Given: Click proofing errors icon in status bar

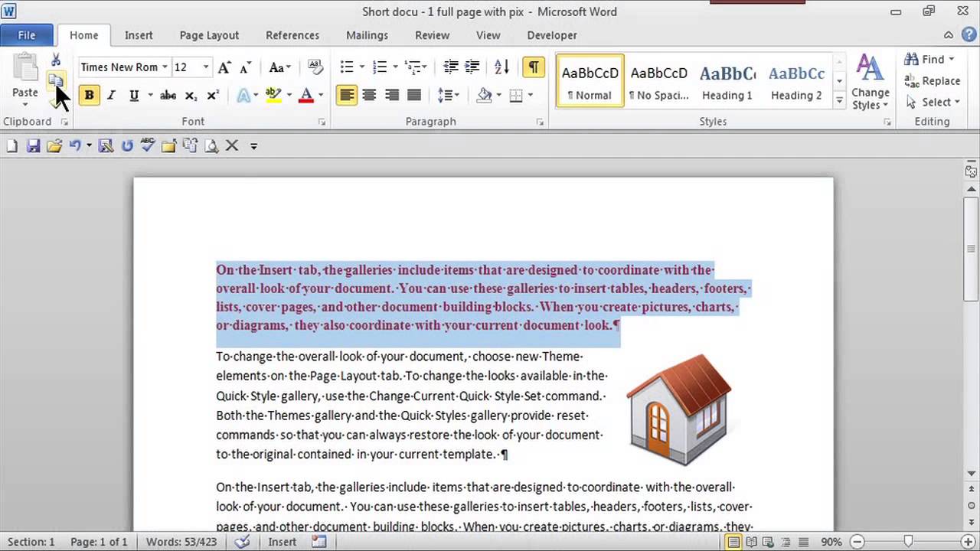Looking at the screenshot, I should [x=242, y=542].
